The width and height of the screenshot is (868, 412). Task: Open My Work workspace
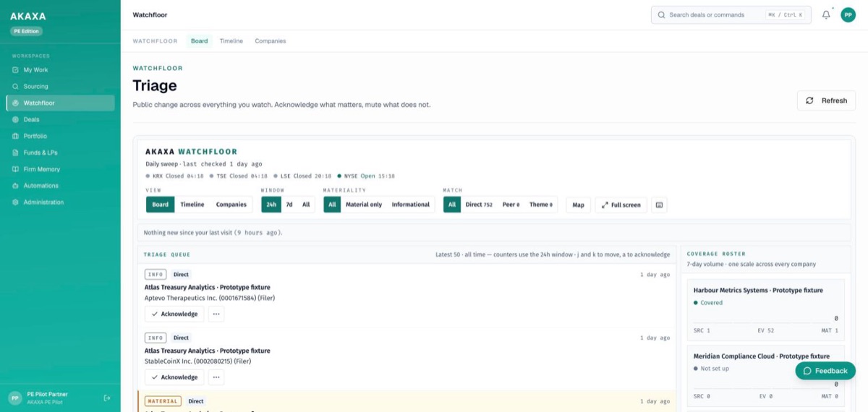(60, 70)
